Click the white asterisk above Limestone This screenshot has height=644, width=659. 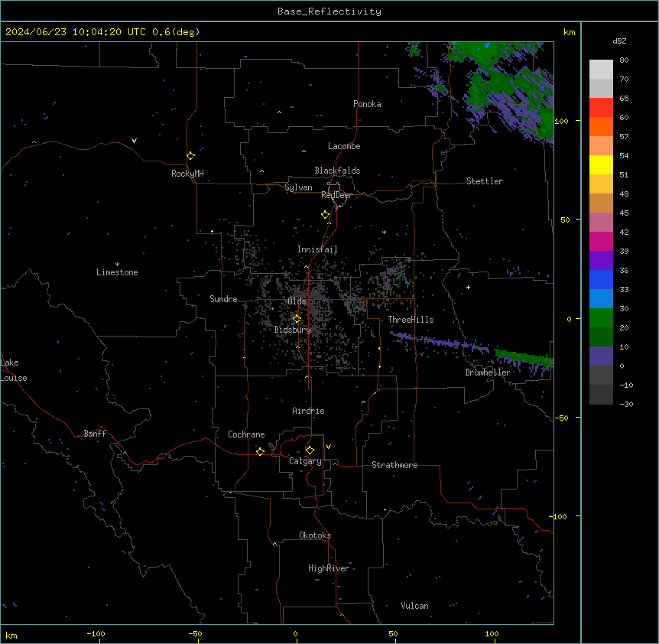pyautogui.click(x=117, y=264)
